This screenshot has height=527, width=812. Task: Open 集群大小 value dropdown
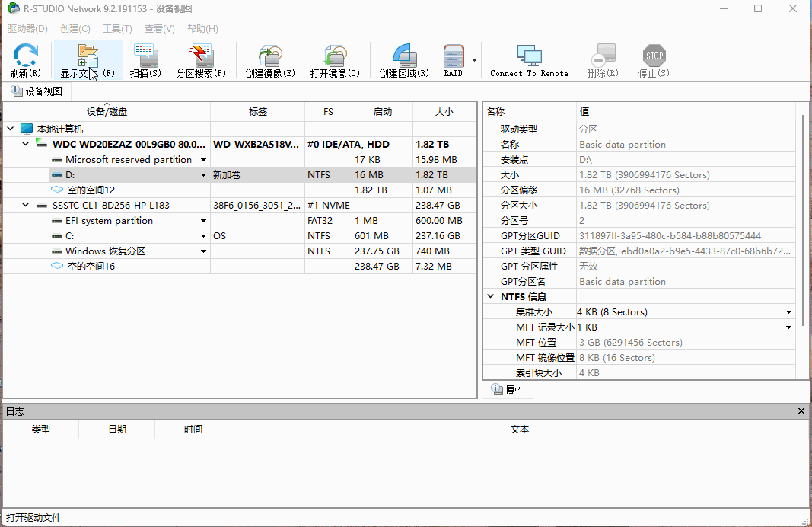[x=788, y=312]
